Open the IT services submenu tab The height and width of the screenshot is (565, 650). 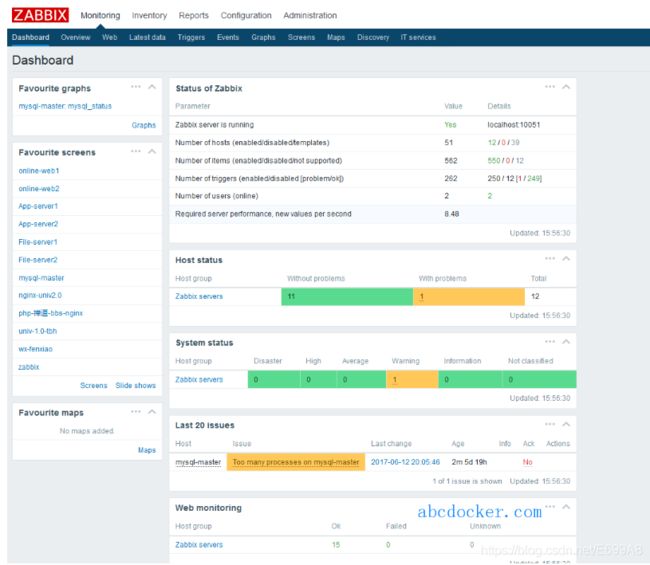418,37
